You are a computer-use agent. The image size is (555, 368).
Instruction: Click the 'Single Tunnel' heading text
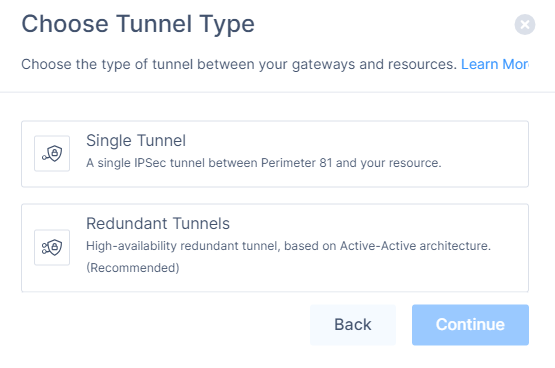click(136, 140)
